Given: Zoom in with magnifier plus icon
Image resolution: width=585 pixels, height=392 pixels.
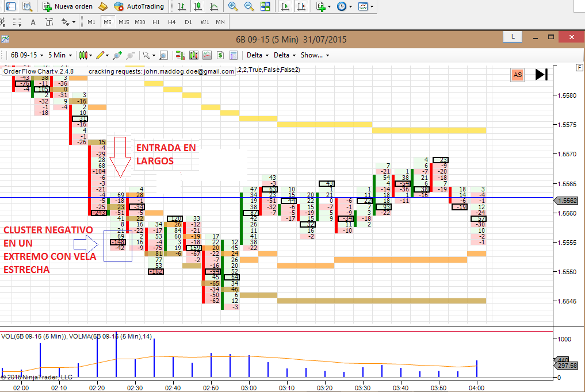Looking at the screenshot, I should point(233,6).
